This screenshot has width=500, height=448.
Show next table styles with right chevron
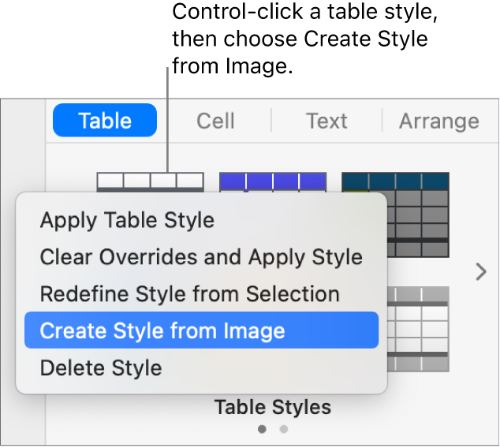(x=481, y=273)
